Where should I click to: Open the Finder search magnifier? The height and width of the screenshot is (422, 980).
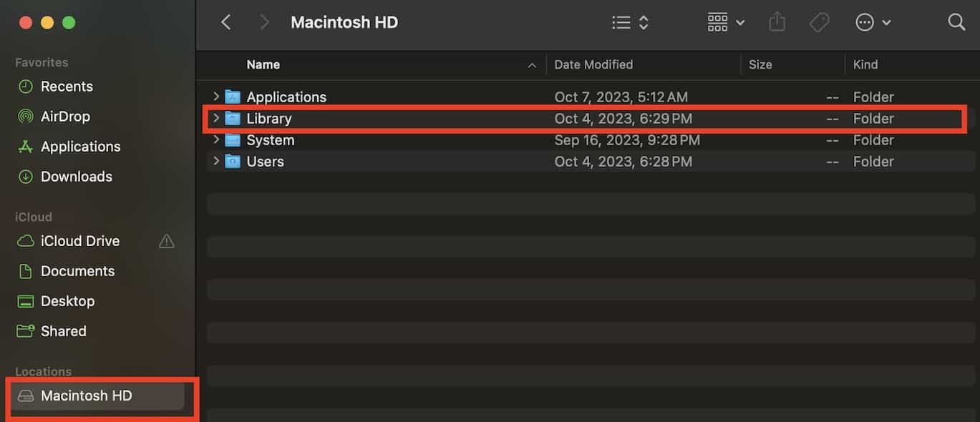click(956, 22)
